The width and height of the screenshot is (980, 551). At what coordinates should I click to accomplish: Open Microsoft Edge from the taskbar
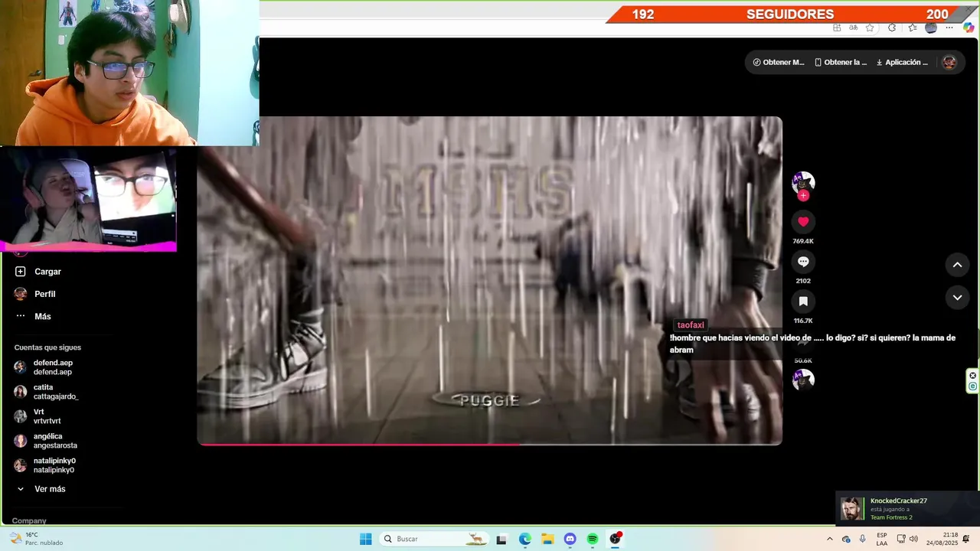click(524, 539)
